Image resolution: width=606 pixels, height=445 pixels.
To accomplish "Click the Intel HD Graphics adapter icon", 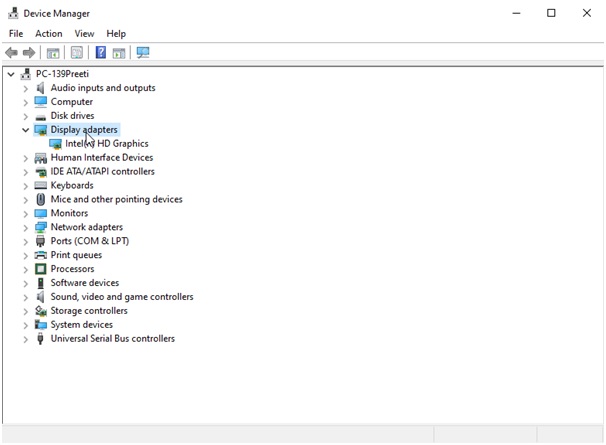I will click(x=55, y=144).
